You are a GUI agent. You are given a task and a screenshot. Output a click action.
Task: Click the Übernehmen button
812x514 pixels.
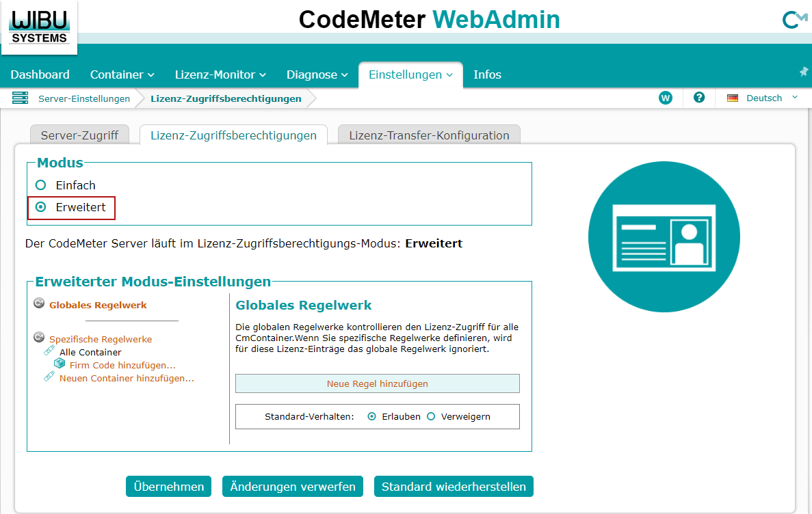(x=169, y=487)
